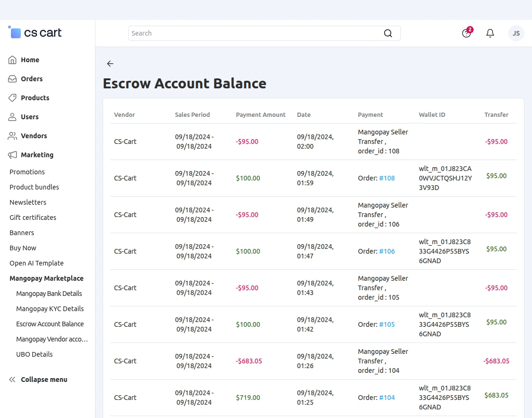Viewport: 532px width, 418px height.
Task: Open order #105 link
Action: 387,325
